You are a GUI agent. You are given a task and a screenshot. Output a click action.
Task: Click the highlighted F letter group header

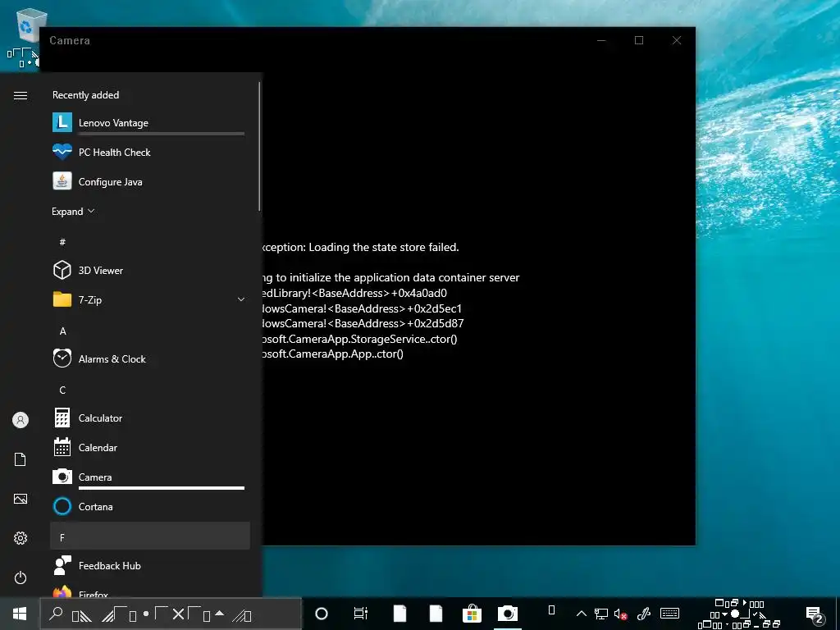[150, 536]
